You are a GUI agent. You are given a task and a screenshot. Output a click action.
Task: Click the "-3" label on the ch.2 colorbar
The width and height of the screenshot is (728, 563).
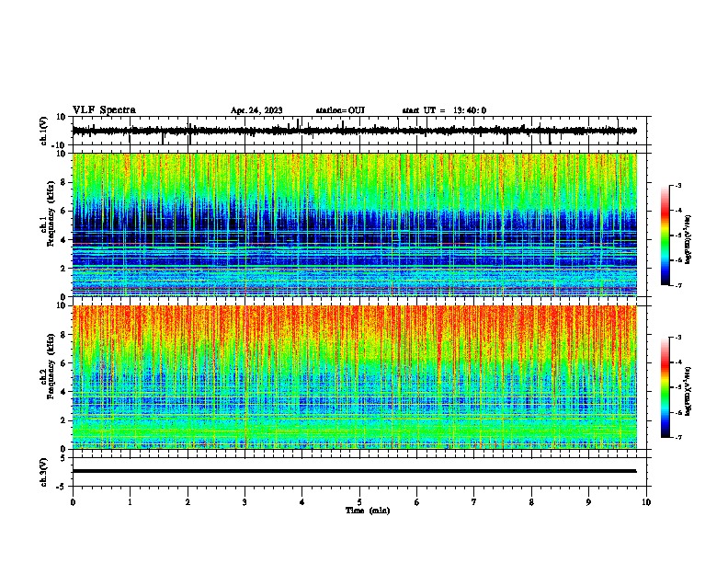[677, 338]
